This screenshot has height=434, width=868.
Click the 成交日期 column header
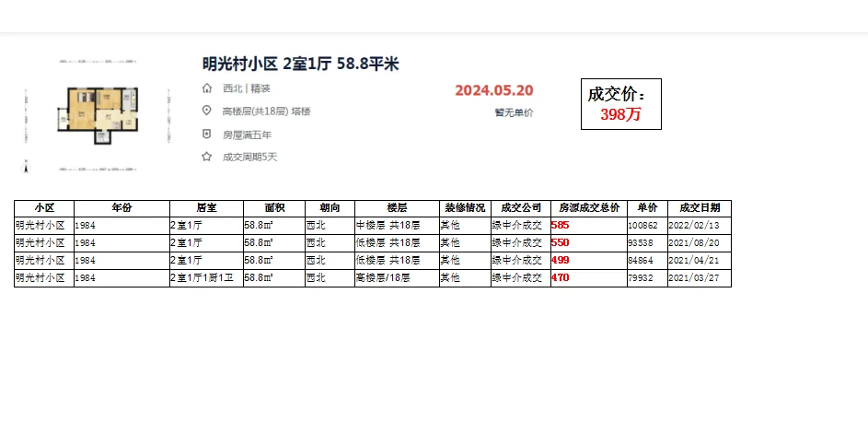click(x=700, y=208)
